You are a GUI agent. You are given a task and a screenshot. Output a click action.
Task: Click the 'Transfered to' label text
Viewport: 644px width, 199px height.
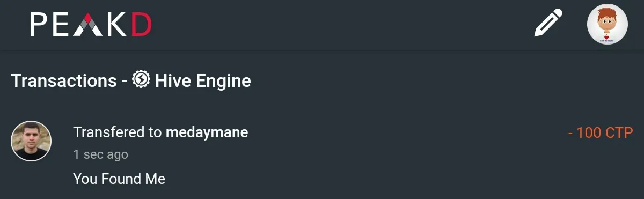click(118, 132)
